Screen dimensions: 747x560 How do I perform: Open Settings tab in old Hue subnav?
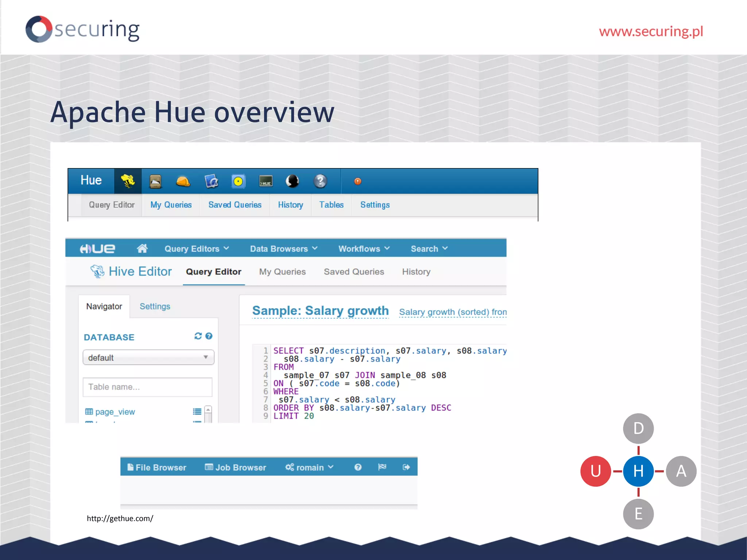[x=375, y=205]
